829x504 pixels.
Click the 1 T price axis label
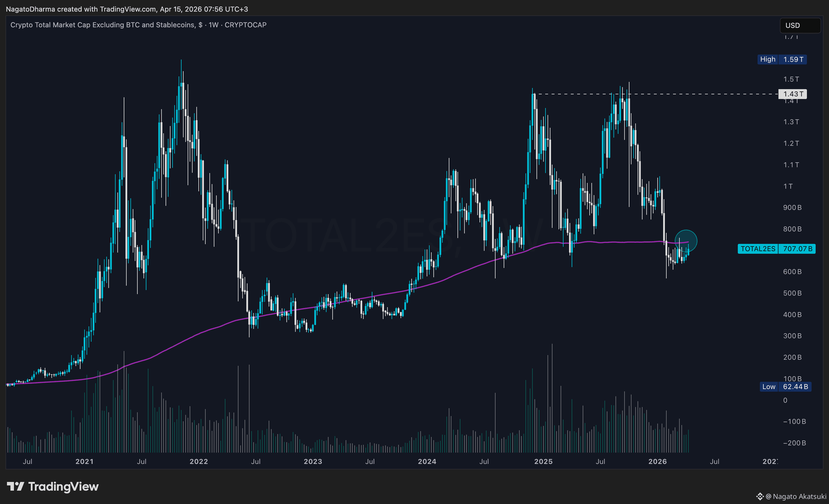point(788,186)
